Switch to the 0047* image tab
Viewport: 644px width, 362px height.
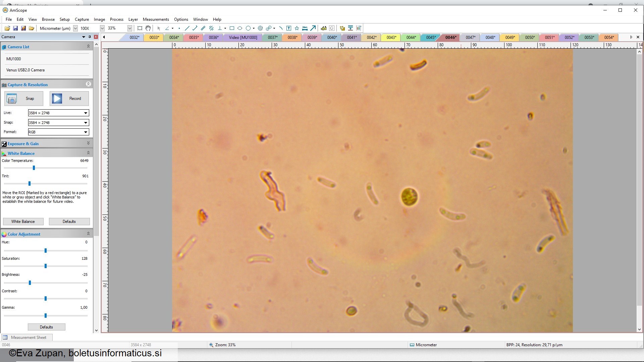pyautogui.click(x=470, y=37)
